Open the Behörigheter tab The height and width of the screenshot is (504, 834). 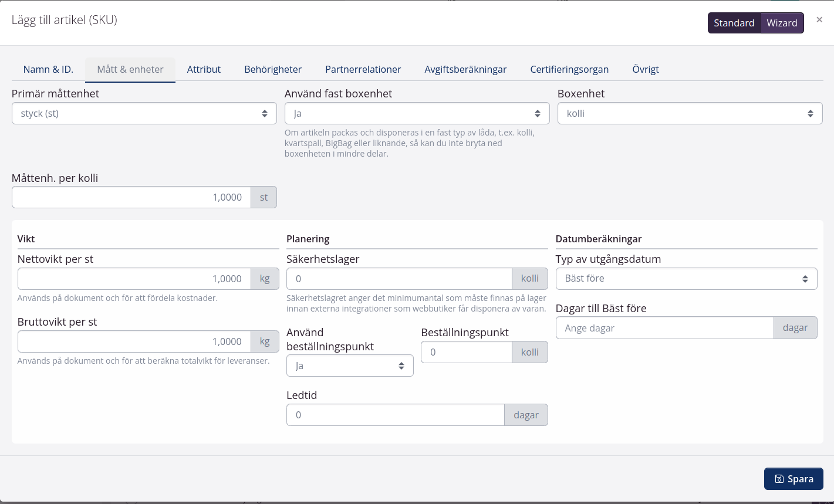(x=273, y=69)
